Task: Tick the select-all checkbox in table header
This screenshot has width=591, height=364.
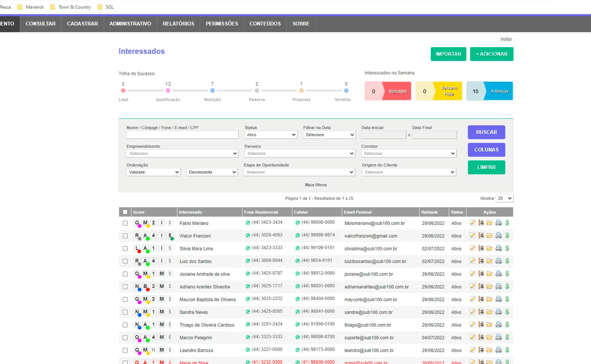Action: click(x=125, y=212)
